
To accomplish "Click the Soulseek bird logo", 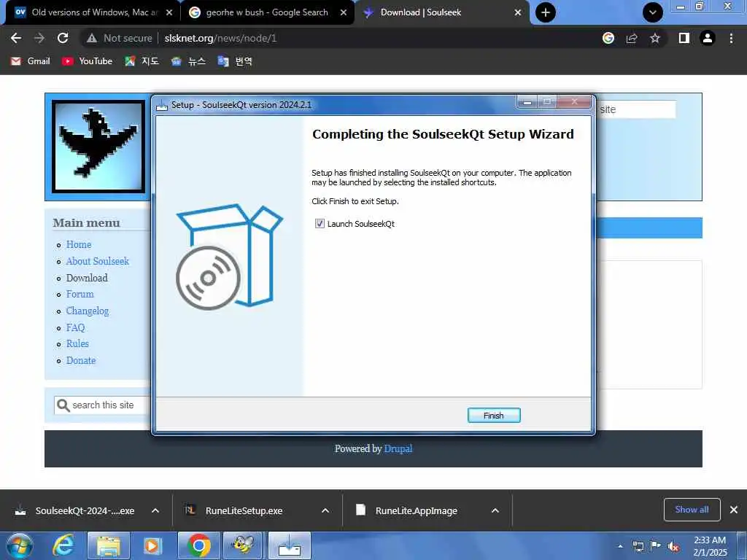I will pyautogui.click(x=98, y=146).
